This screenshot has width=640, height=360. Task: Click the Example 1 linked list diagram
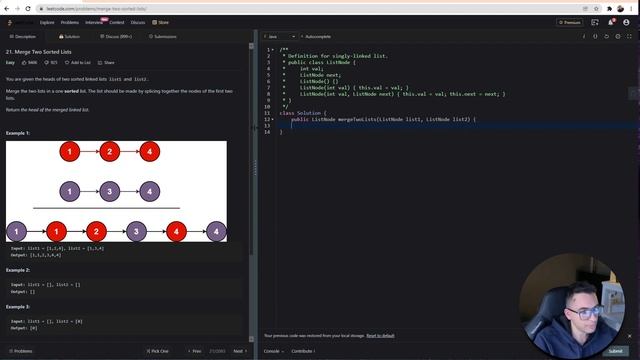pos(116,191)
